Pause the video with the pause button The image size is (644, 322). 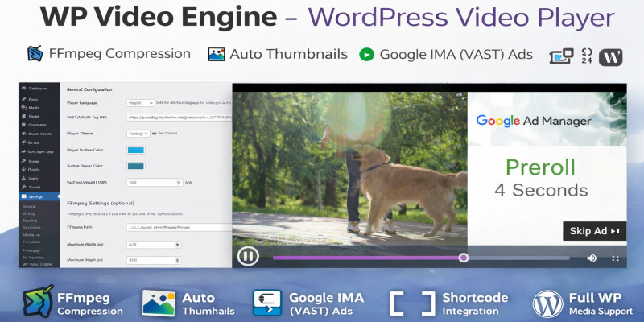(x=247, y=257)
